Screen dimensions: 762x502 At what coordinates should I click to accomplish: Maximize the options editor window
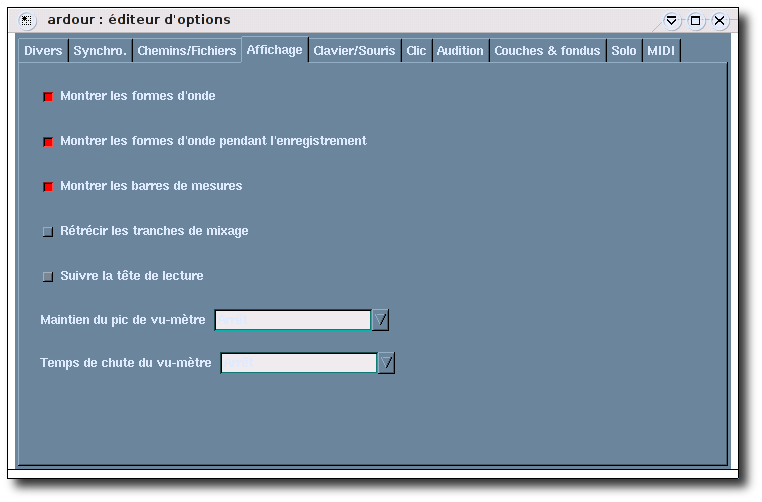695,20
